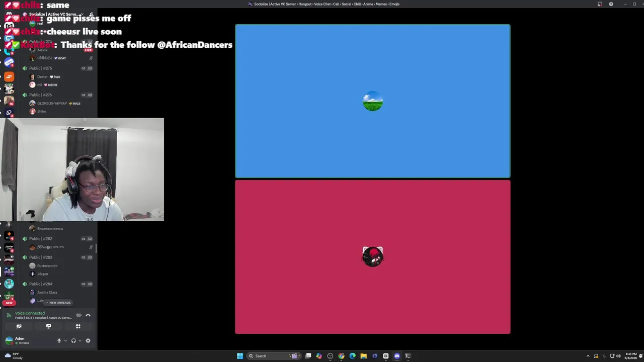The width and height of the screenshot is (644, 362).
Task: Open the activities grid button
Action: 78,326
